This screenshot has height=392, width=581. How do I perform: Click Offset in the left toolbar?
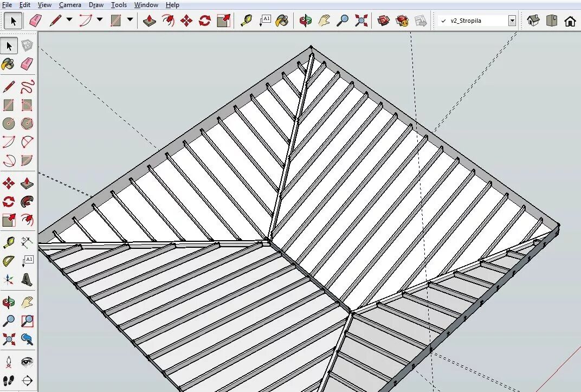tap(27, 220)
